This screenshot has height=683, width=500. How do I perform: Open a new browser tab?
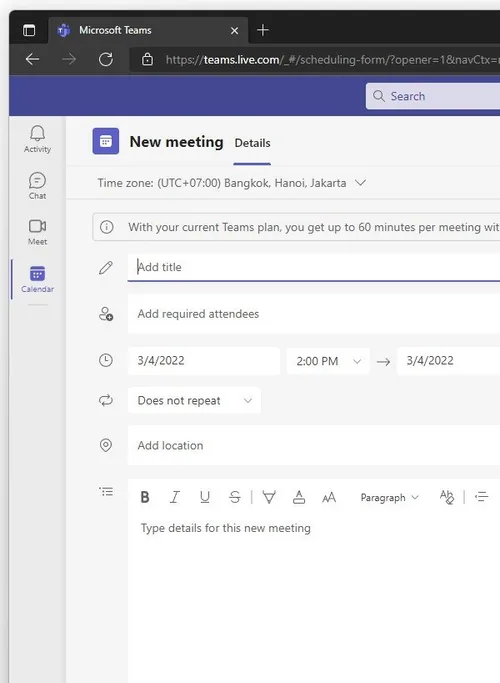click(x=263, y=30)
